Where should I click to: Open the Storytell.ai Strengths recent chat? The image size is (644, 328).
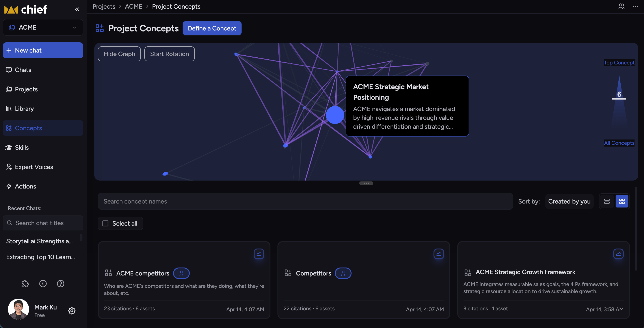coord(39,241)
